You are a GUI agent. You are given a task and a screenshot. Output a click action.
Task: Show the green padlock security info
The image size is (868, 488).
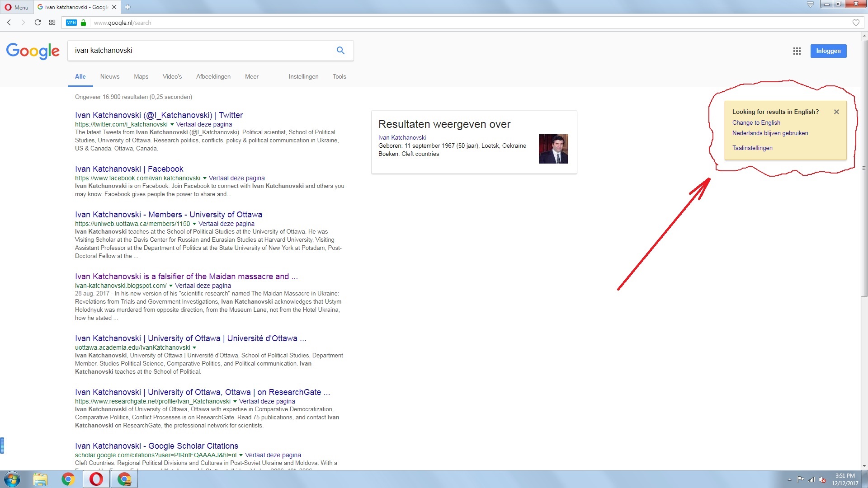(x=83, y=23)
